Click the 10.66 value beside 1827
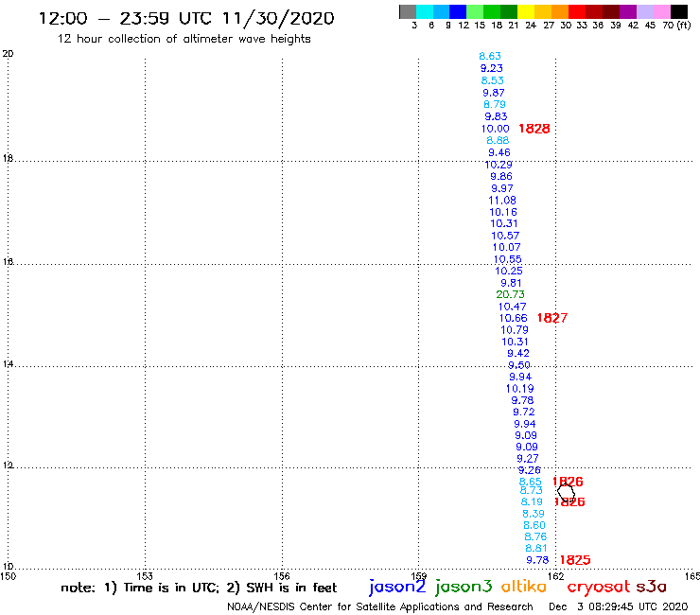 [514, 318]
